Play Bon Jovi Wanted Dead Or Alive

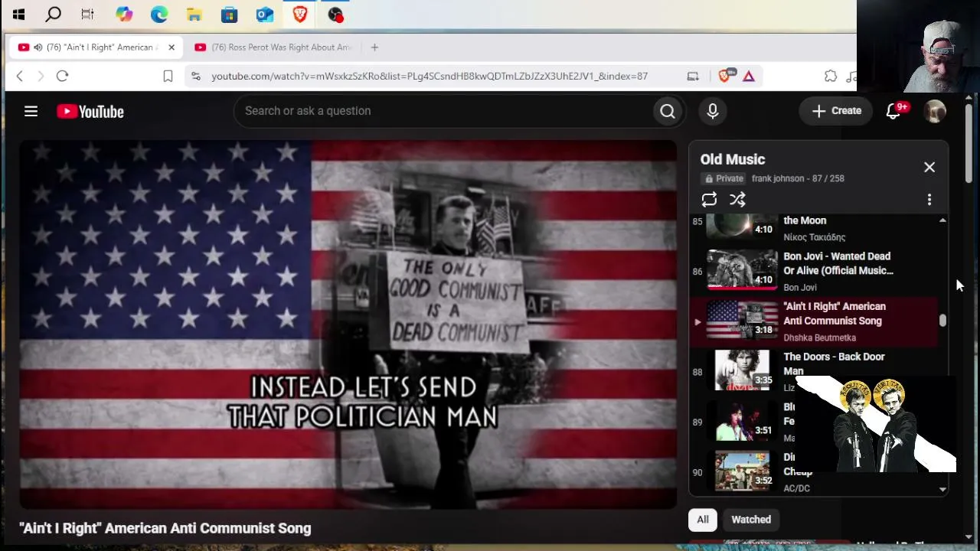[838, 263]
